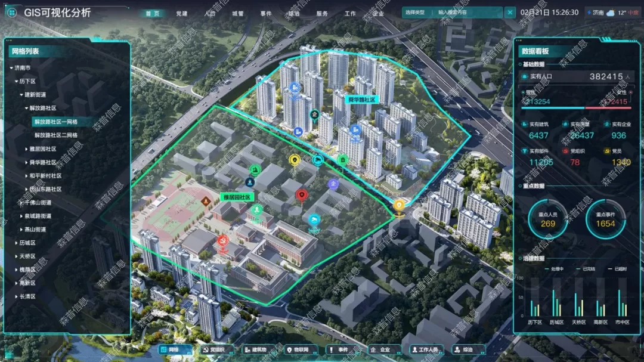Click the app logo icon beside GIS title
Screen dimensions: 644x362
(x=12, y=12)
